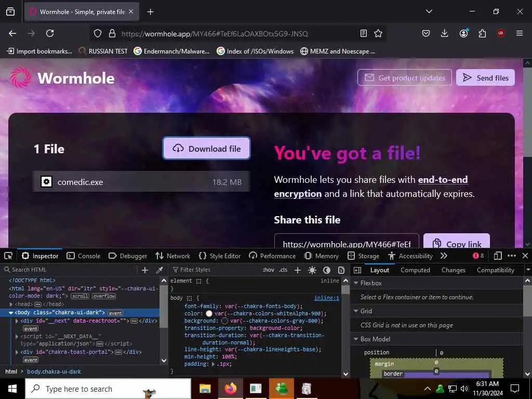Viewport: 532px width, 399px height.
Task: Open the Pocket save icon
Action: point(426,33)
